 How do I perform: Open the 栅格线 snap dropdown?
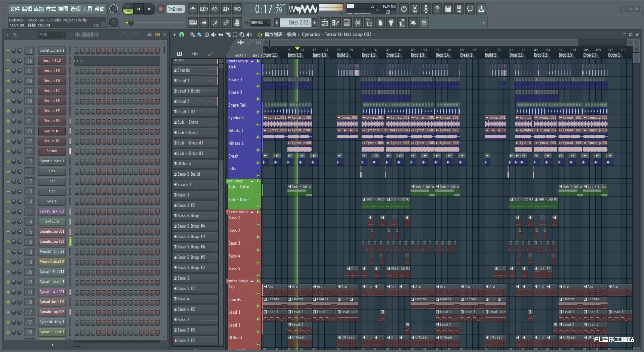[x=260, y=23]
